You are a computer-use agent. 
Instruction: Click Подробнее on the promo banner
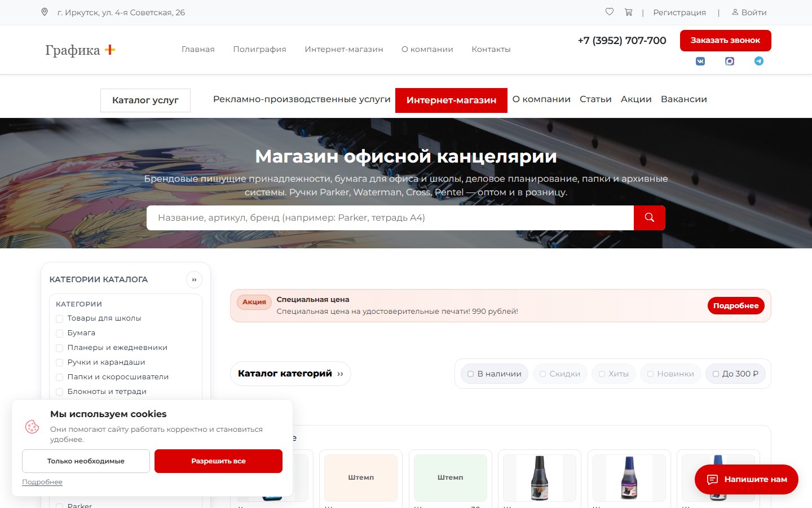(736, 305)
